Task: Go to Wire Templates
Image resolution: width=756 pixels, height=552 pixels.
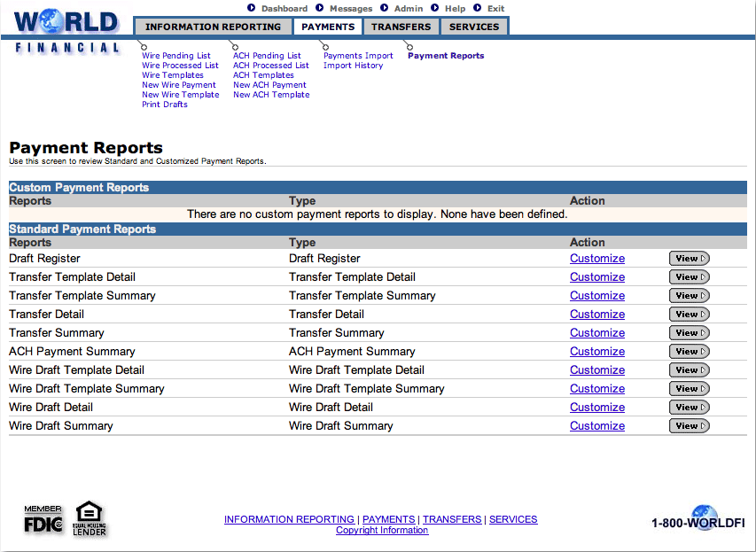Action: [x=173, y=74]
